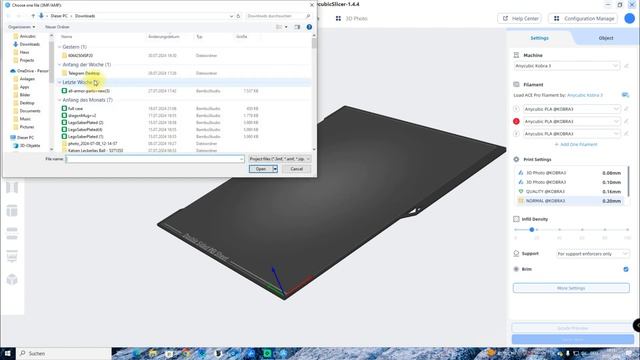The image size is (640, 360).
Task: Collapse the Anfang der Woche group
Action: pos(60,64)
